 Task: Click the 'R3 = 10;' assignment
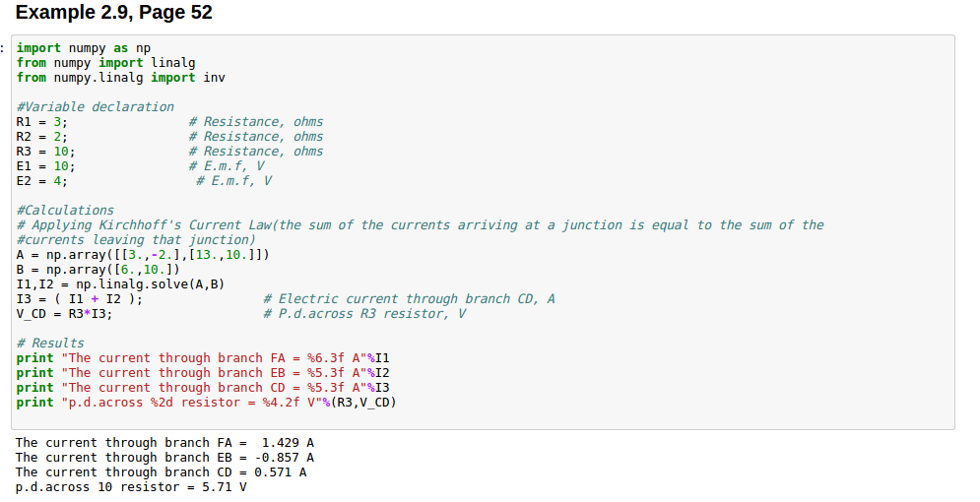pos(45,152)
